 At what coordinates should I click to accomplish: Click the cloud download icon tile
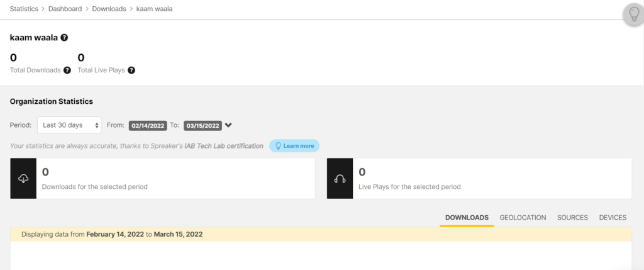pos(23,179)
